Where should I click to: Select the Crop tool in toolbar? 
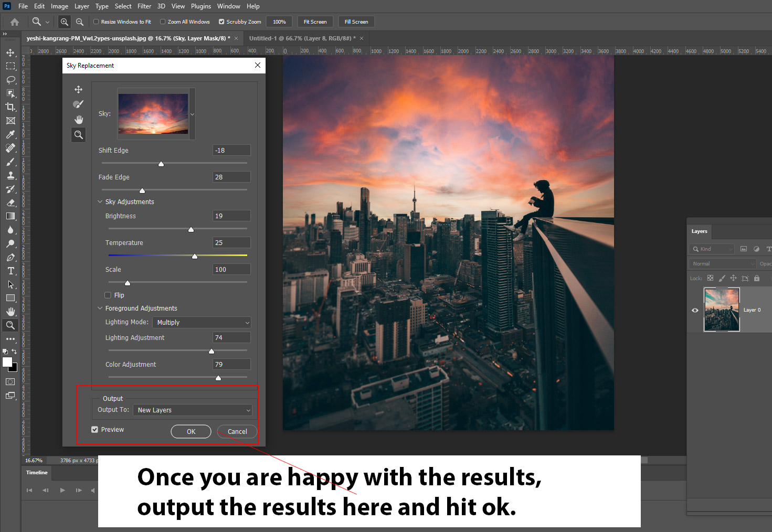(10, 107)
